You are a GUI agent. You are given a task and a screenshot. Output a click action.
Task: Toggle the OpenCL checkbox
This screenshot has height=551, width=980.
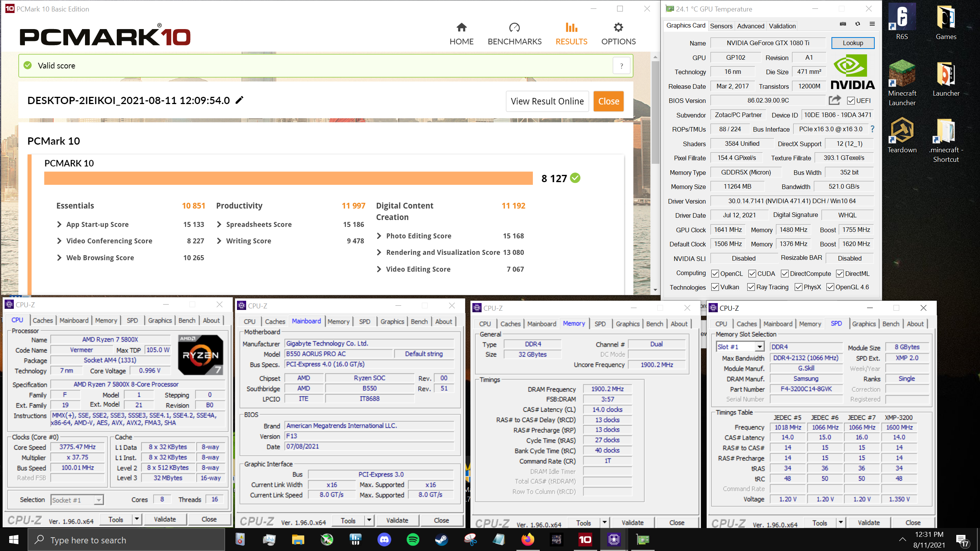point(715,274)
